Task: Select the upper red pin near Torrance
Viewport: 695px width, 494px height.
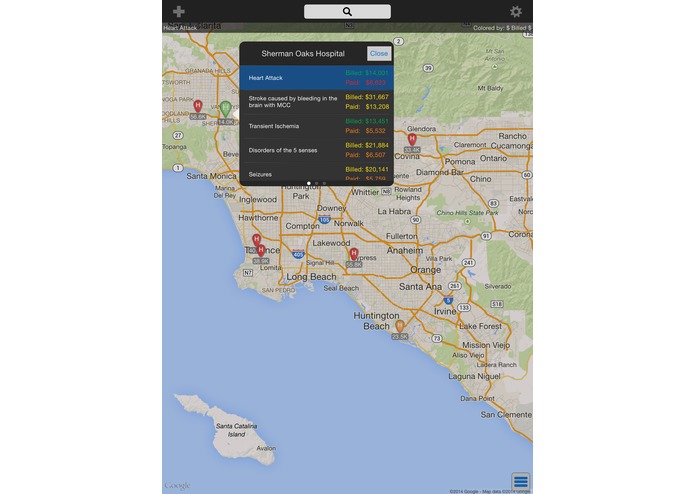Action: [x=256, y=240]
